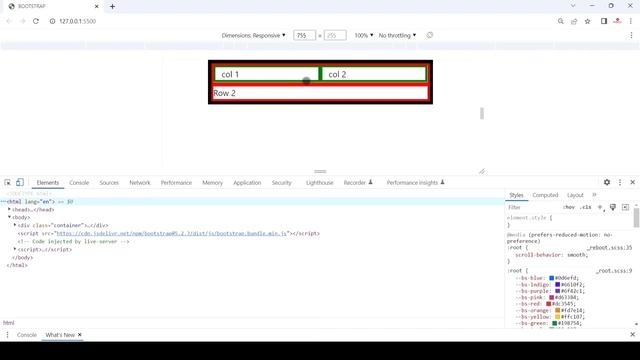Open the Dimensions Responsive dropdown
Screen dimensions: 640x360
(253, 36)
